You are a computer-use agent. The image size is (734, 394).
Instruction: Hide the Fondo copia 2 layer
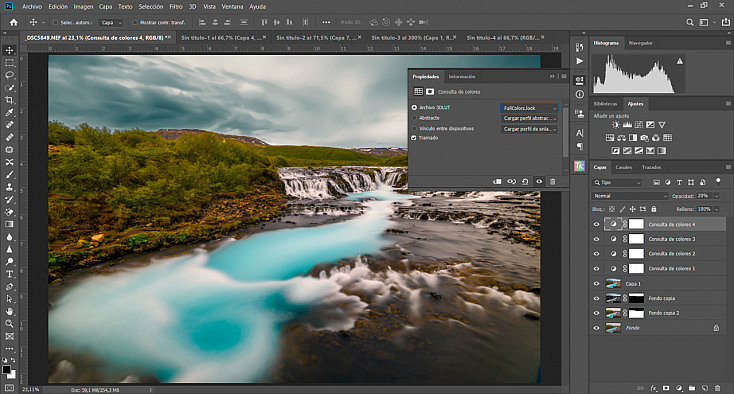tap(596, 313)
